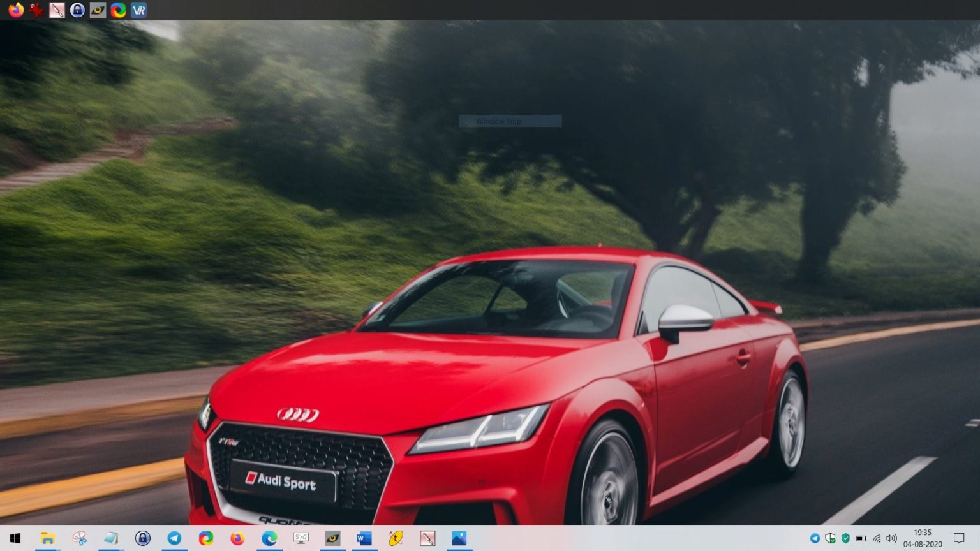
Task: Open File Explorer from the taskbar
Action: [48, 538]
